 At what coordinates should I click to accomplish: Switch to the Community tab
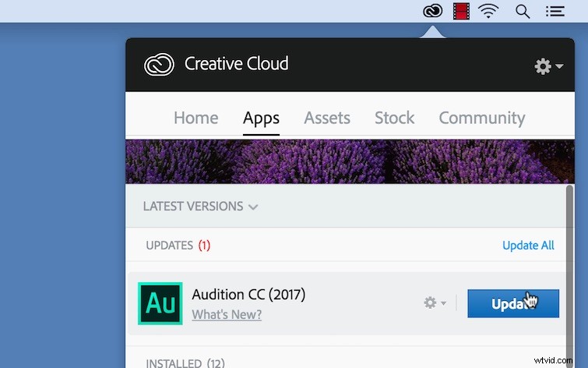(482, 119)
